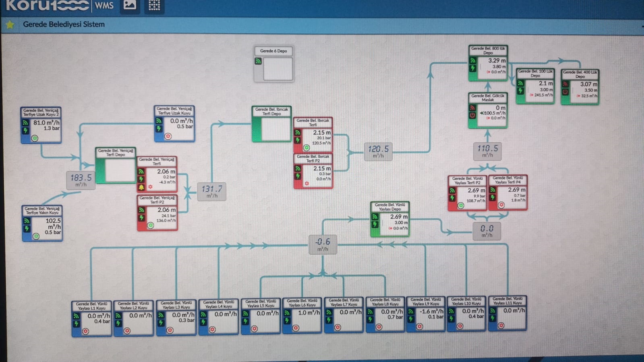
Task: Click red power icon on Gölcük Maslak card
Action: click(472, 115)
